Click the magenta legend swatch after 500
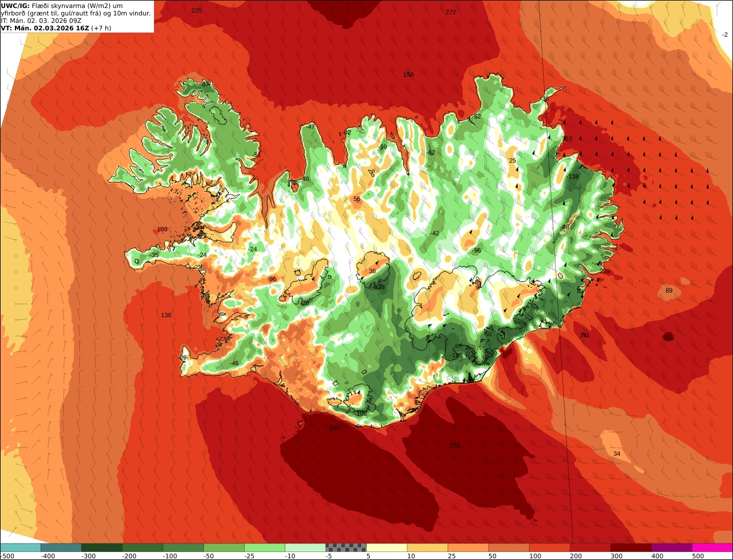 pyautogui.click(x=712, y=547)
